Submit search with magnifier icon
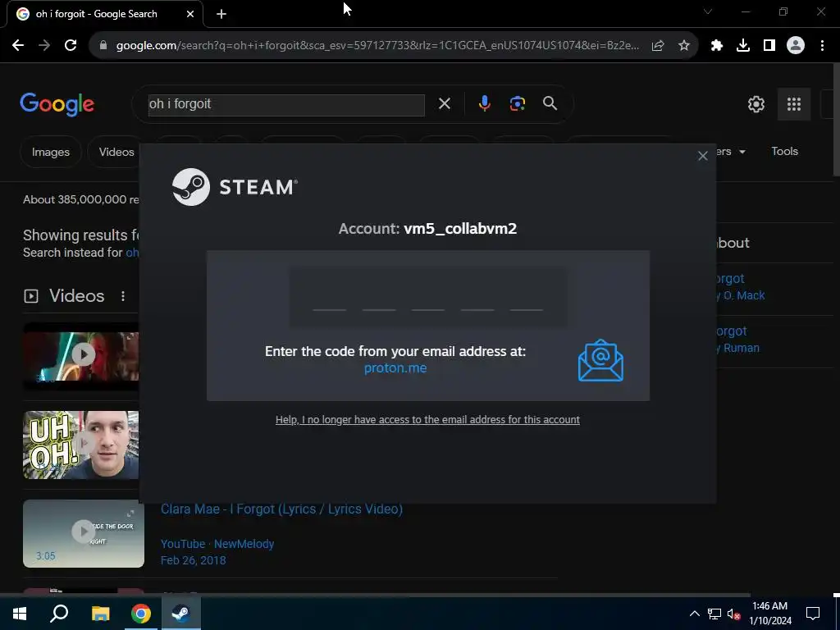 [550, 103]
